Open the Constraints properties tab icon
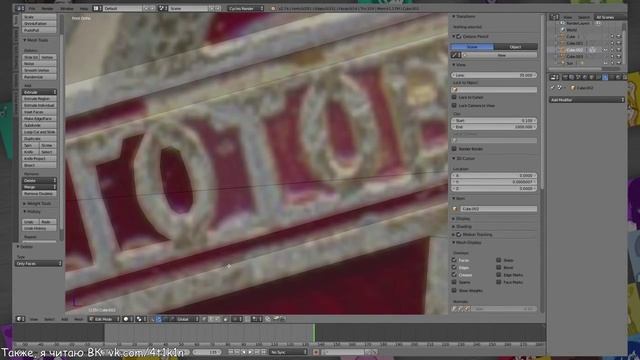The image size is (640, 360). tap(598, 77)
